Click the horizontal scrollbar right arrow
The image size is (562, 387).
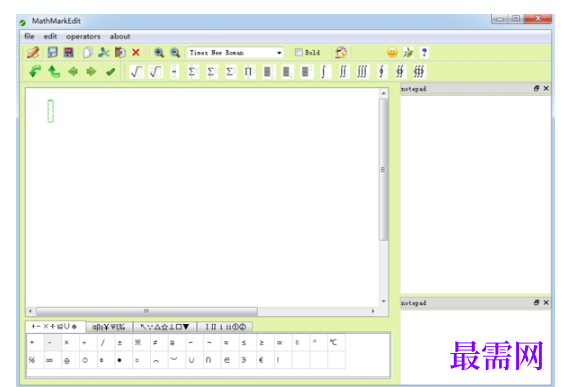373,311
